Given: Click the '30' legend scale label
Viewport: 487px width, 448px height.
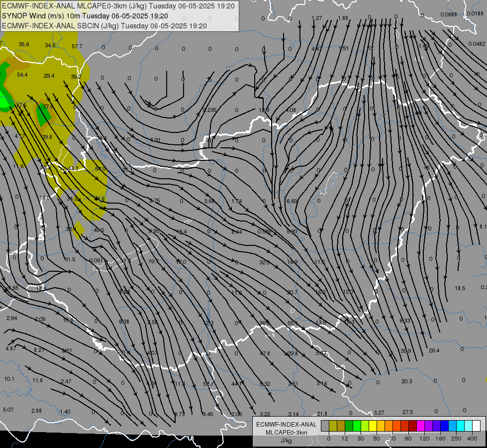Looking at the screenshot, I should 360,439.
